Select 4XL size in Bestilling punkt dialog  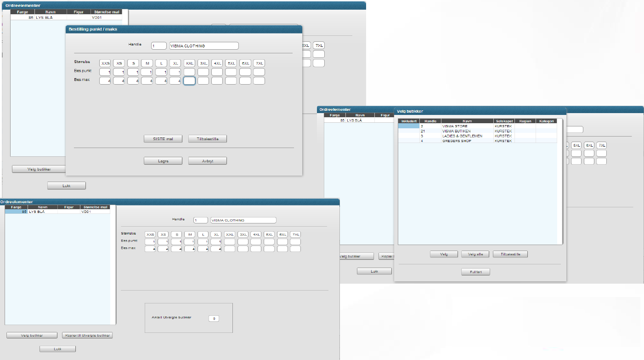point(217,63)
